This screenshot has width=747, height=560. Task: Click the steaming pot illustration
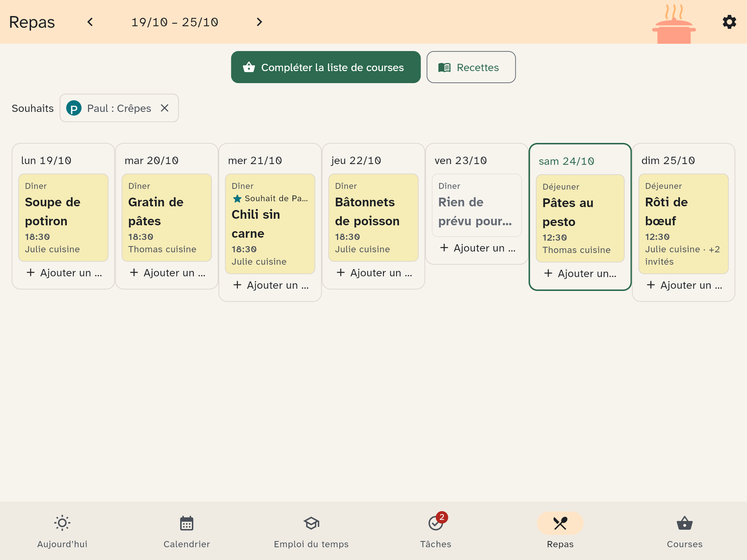(x=674, y=24)
